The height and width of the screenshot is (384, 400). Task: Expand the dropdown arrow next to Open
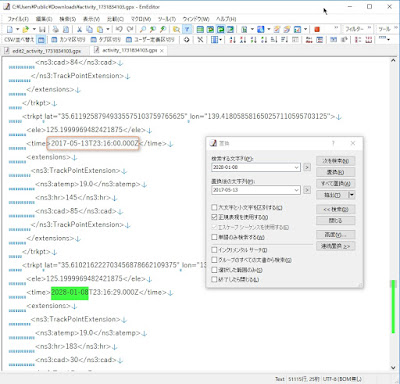coord(34,30)
